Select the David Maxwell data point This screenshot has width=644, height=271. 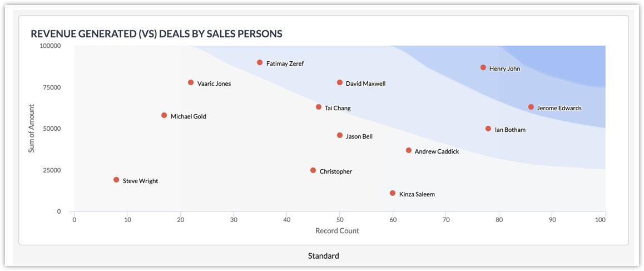(x=340, y=83)
